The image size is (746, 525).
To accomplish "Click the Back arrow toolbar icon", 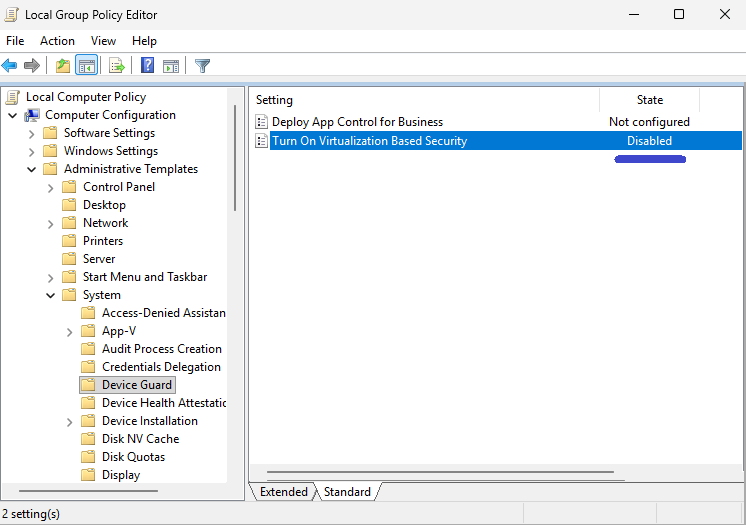I will [10, 66].
